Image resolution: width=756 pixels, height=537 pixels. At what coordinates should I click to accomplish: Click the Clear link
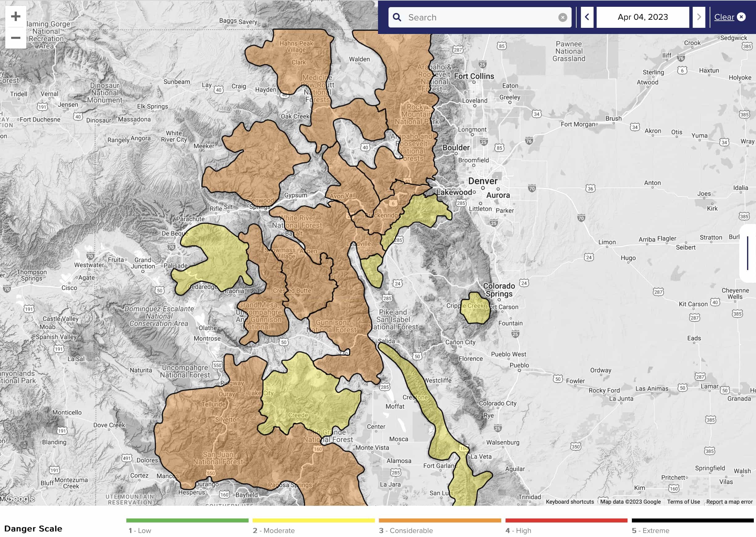pos(724,17)
